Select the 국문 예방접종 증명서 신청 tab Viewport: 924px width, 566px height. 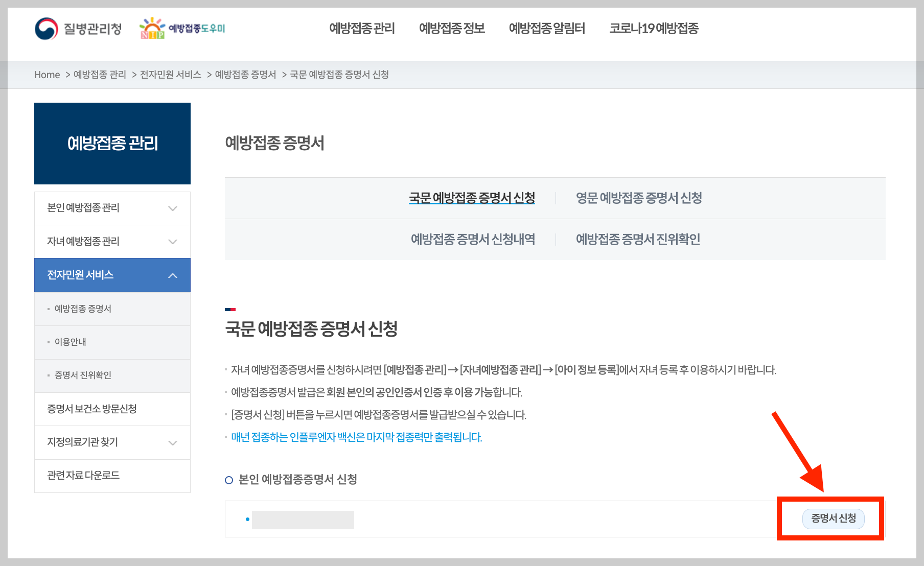pyautogui.click(x=472, y=198)
